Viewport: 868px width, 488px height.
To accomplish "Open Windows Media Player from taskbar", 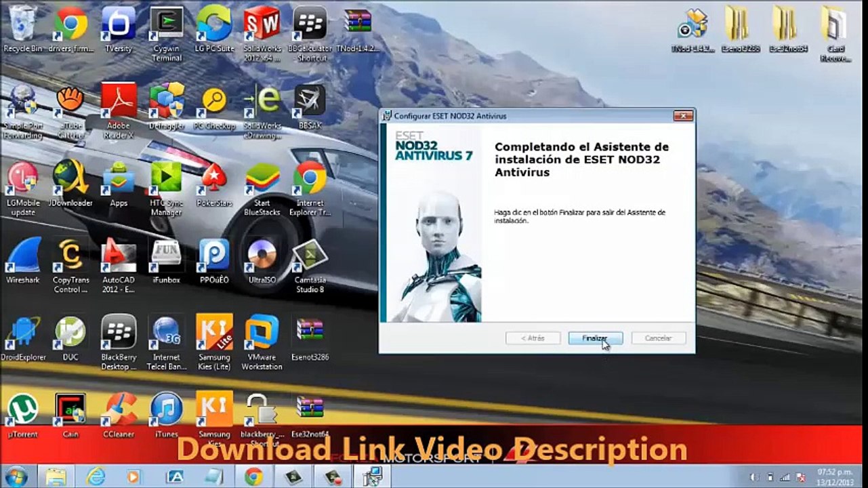I will (x=133, y=476).
